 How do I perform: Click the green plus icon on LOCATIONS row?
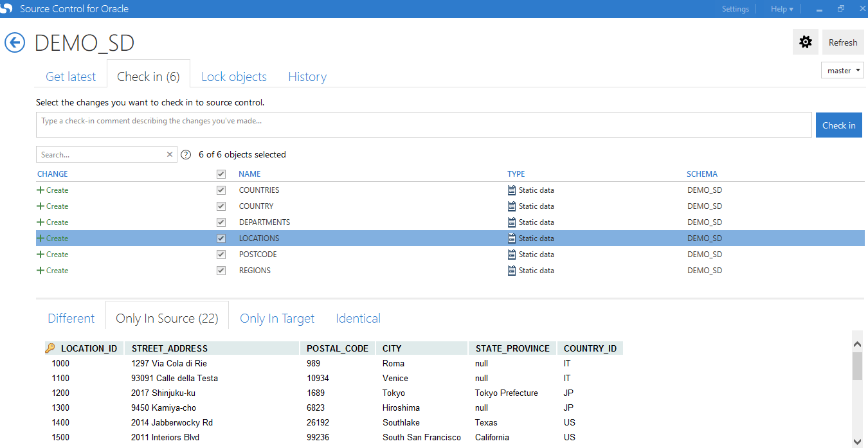pyautogui.click(x=41, y=238)
